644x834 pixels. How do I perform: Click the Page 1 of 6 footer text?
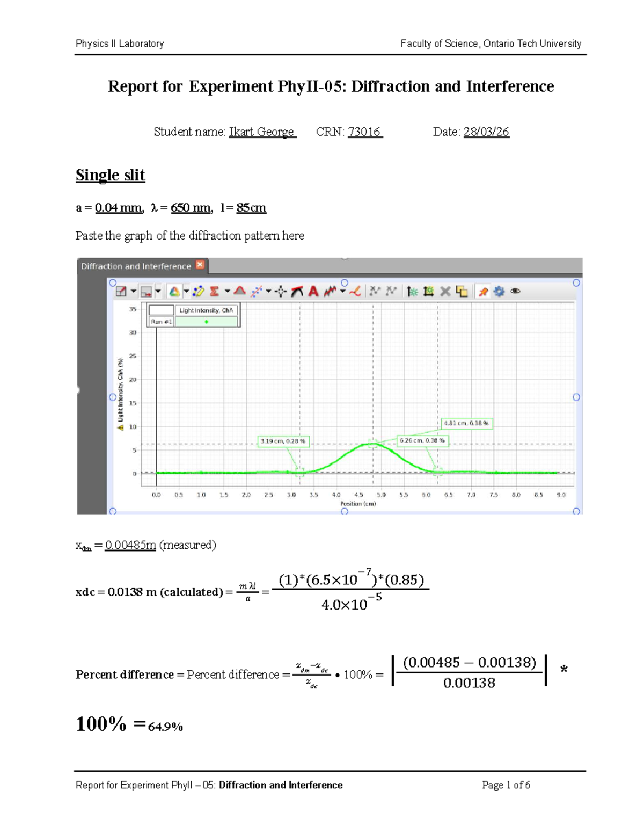pyautogui.click(x=506, y=785)
